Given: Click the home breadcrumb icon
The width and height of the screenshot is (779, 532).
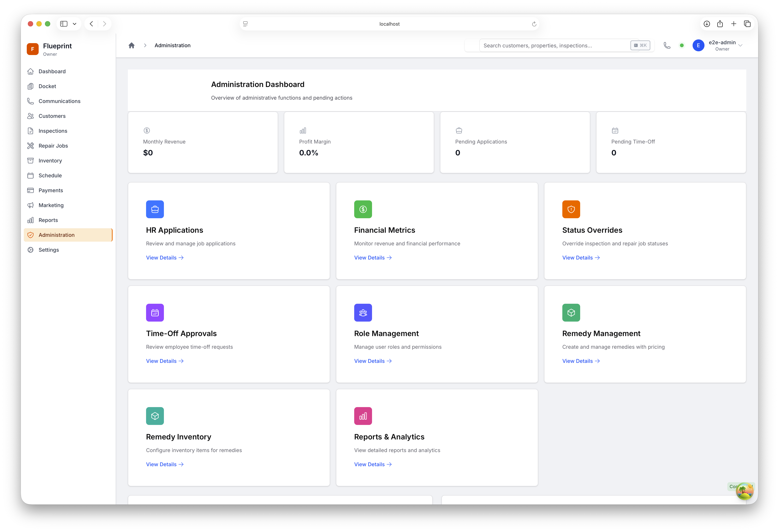Looking at the screenshot, I should [131, 45].
